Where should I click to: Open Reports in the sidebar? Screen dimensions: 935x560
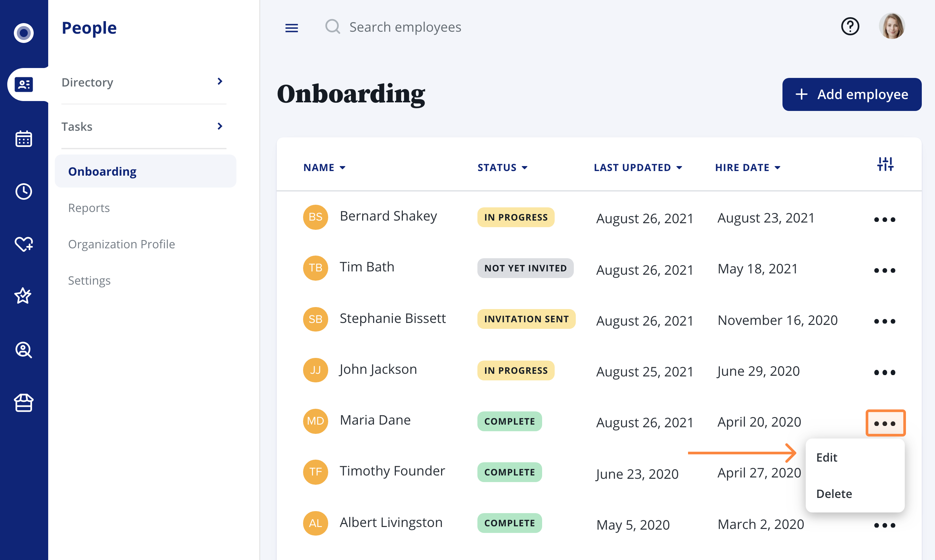point(89,208)
